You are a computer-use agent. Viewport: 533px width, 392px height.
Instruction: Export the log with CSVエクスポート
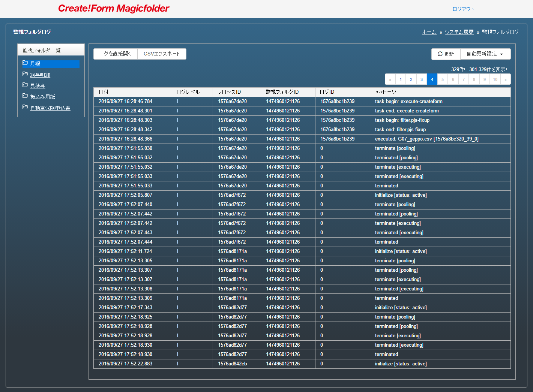click(162, 54)
